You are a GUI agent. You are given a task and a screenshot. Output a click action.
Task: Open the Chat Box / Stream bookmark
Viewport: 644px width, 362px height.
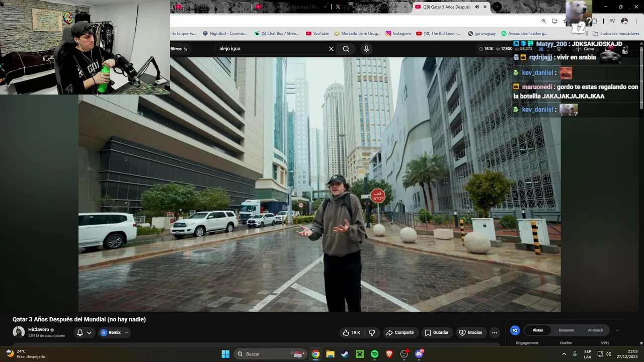277,34
